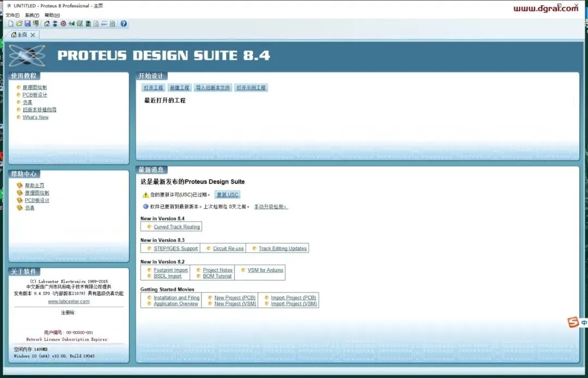
Task: Open the Track Editing Updates link
Action: [x=283, y=248]
